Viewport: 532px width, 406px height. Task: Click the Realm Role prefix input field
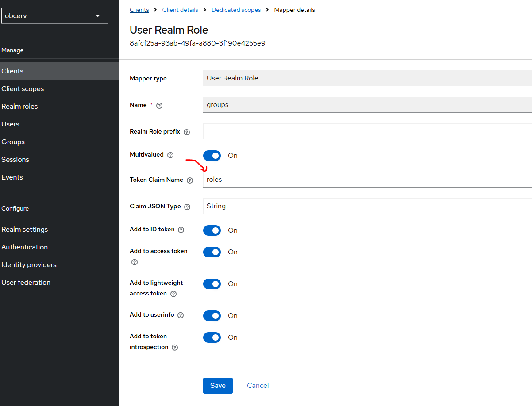point(367,131)
